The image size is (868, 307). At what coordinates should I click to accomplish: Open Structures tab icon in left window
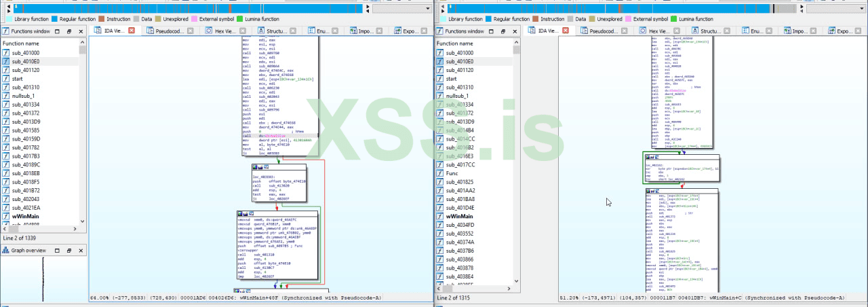[x=261, y=31]
